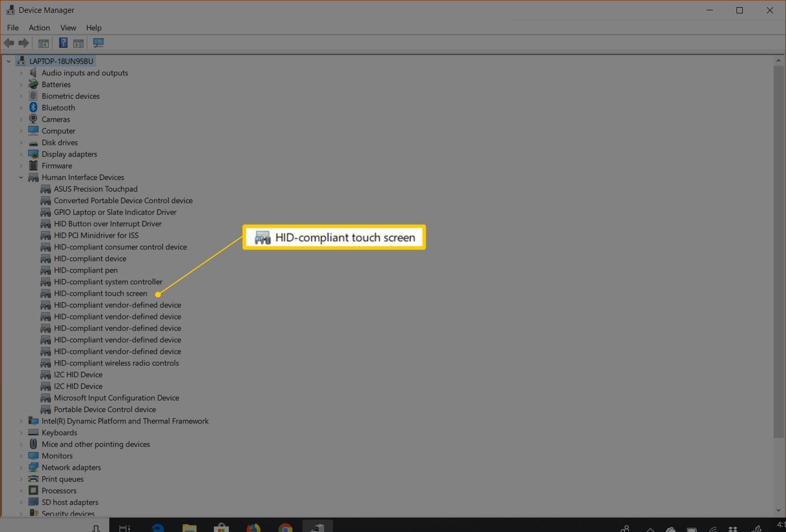Click the Firmware chip icon
This screenshot has width=786, height=532.
coord(34,165)
